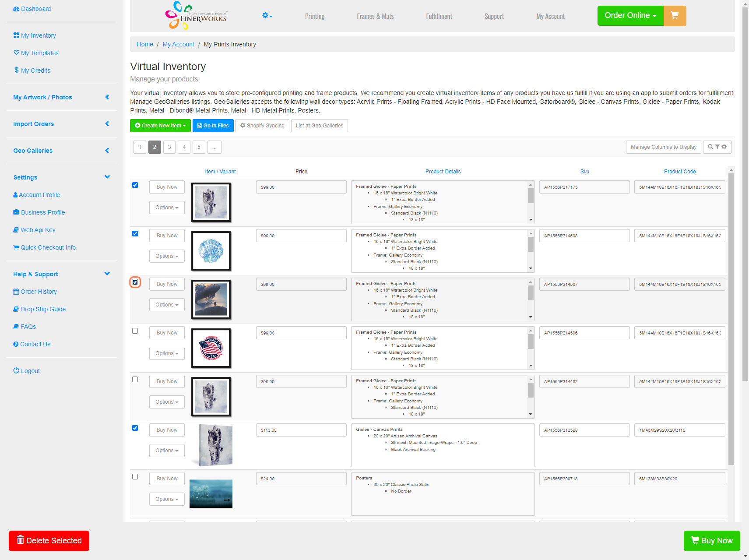Click the Go to Files button
Image resolution: width=749 pixels, height=560 pixels.
pyautogui.click(x=213, y=126)
